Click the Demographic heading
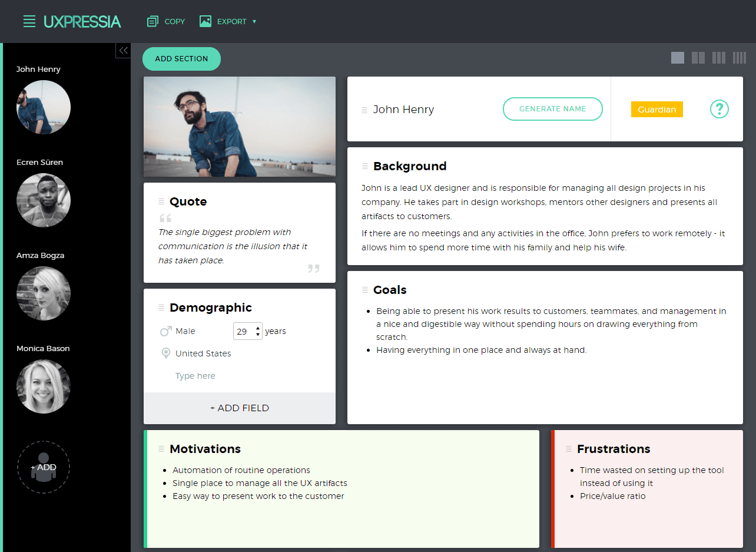This screenshot has width=756, height=552. pos(211,308)
